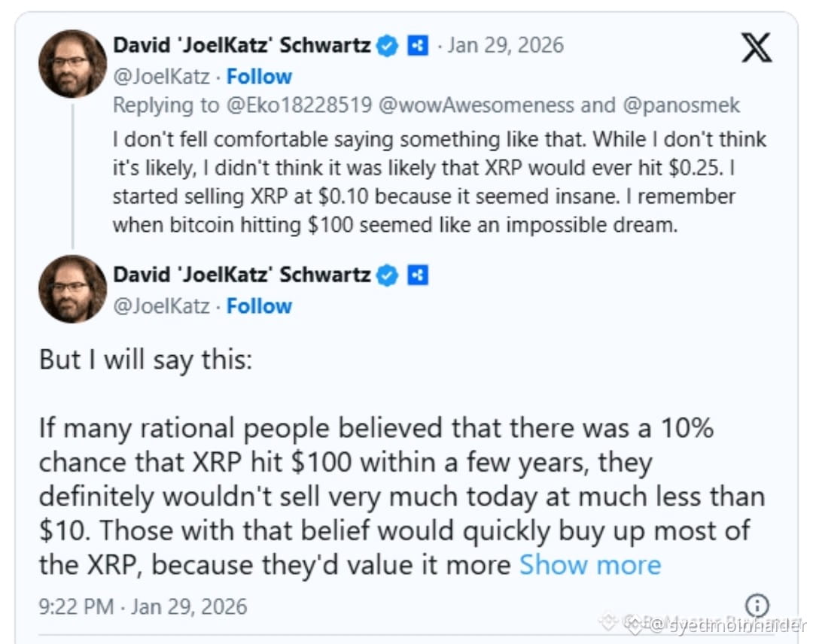Screen dimensions: 813x644
Task: Open the info icon at the bottom right
Action: (757, 605)
